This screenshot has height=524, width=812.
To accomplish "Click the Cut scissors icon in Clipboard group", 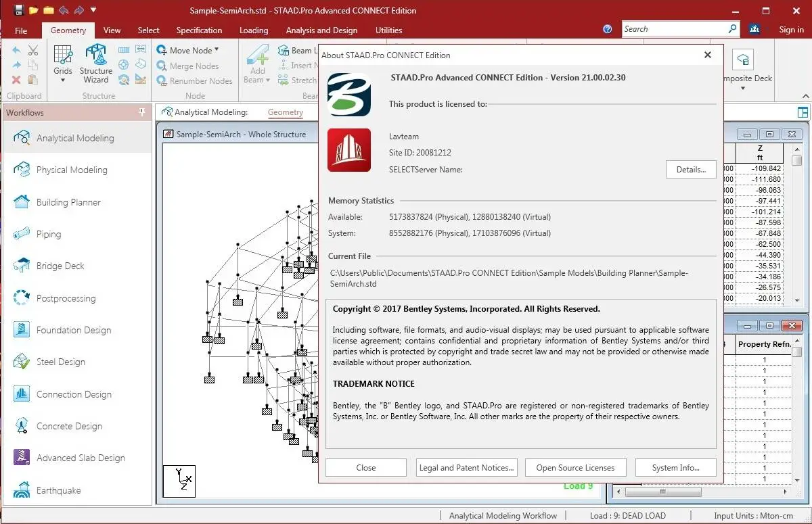I will pyautogui.click(x=32, y=51).
